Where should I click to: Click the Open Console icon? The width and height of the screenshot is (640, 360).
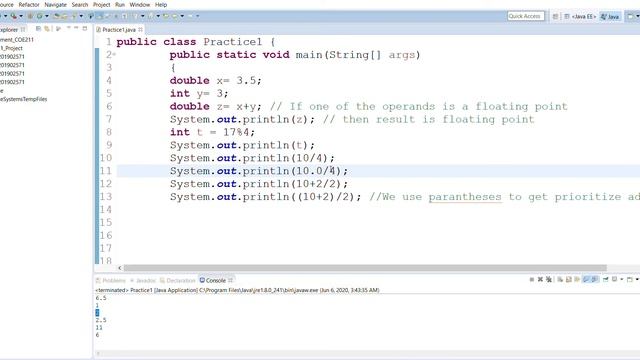tap(630, 280)
